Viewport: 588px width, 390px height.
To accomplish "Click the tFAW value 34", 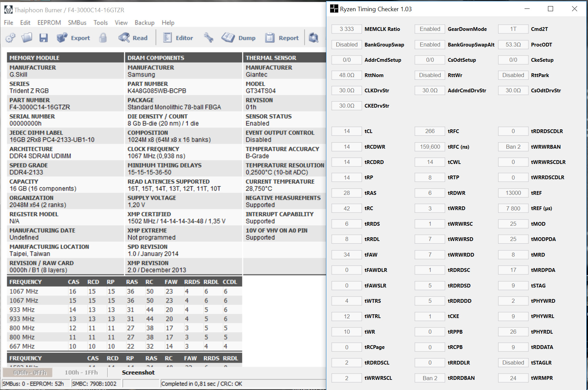I will pos(346,255).
